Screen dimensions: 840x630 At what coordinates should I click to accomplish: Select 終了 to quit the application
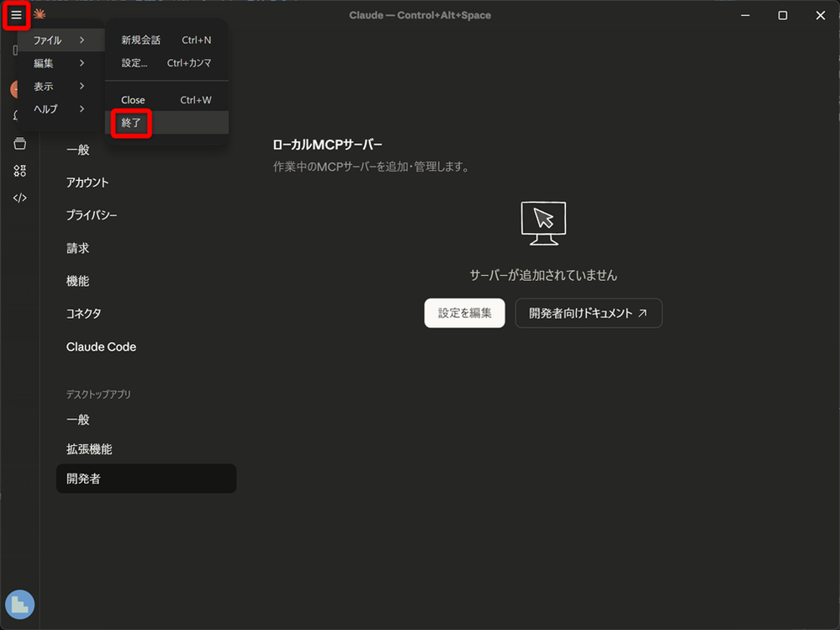click(131, 123)
